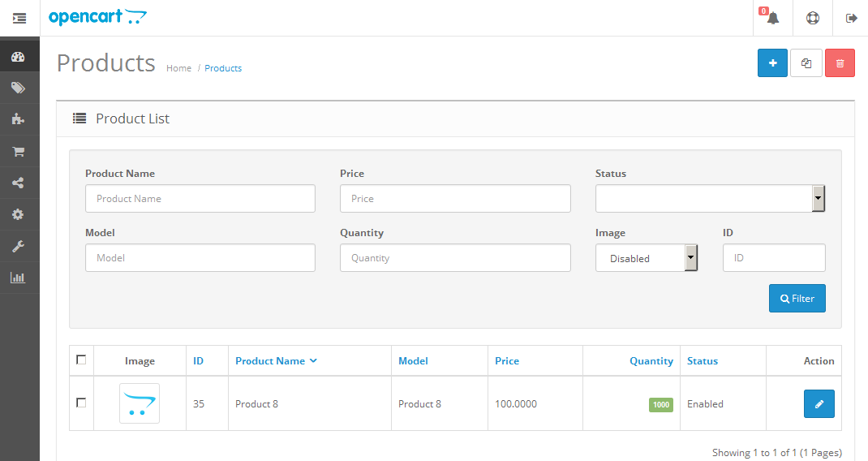This screenshot has height=461, width=868.
Task: Open the Catalog tags icon in sidebar
Action: tap(18, 88)
